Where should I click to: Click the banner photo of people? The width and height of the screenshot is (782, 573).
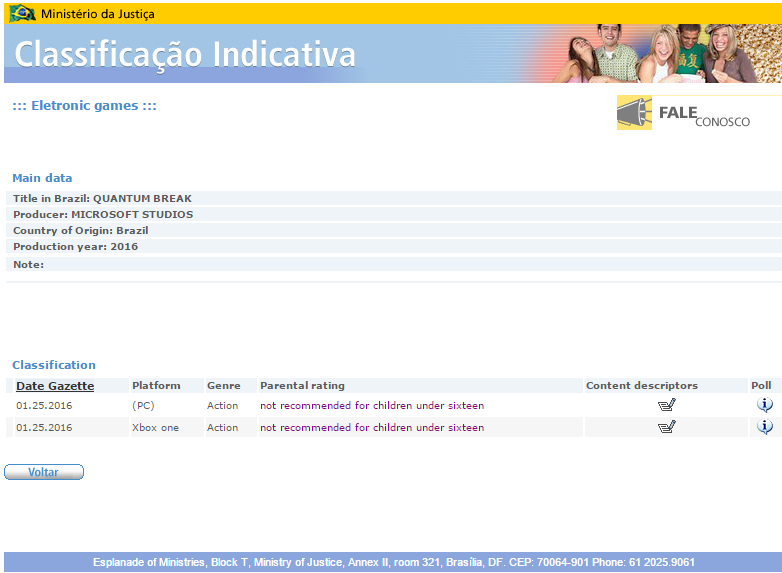coord(668,53)
